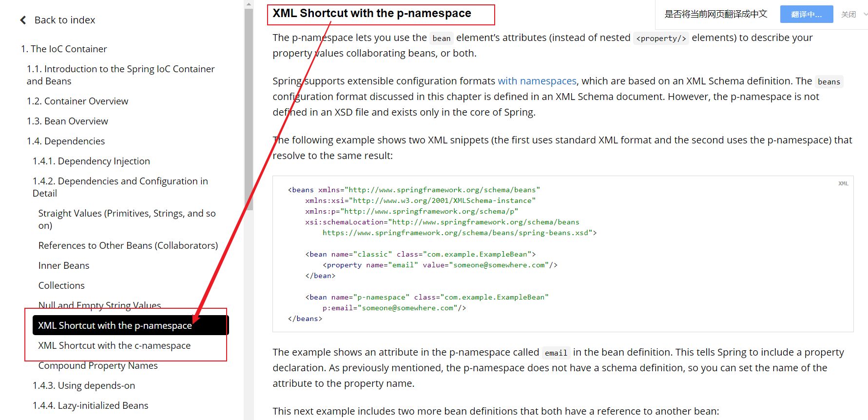
Task: Open the "Collections" sidebar entry
Action: (x=61, y=285)
